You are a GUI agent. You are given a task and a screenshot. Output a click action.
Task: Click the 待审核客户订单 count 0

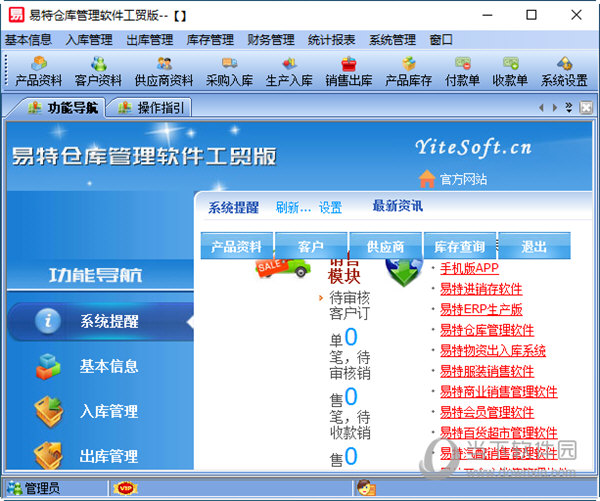pyautogui.click(x=351, y=337)
